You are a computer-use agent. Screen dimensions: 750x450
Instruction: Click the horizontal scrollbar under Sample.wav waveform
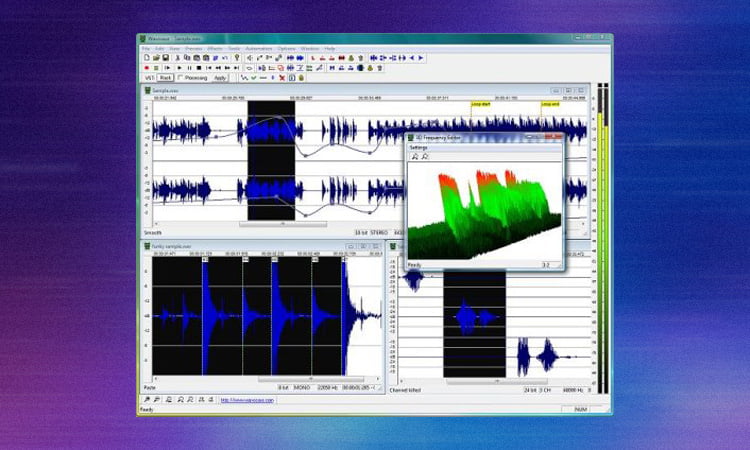coord(280,225)
